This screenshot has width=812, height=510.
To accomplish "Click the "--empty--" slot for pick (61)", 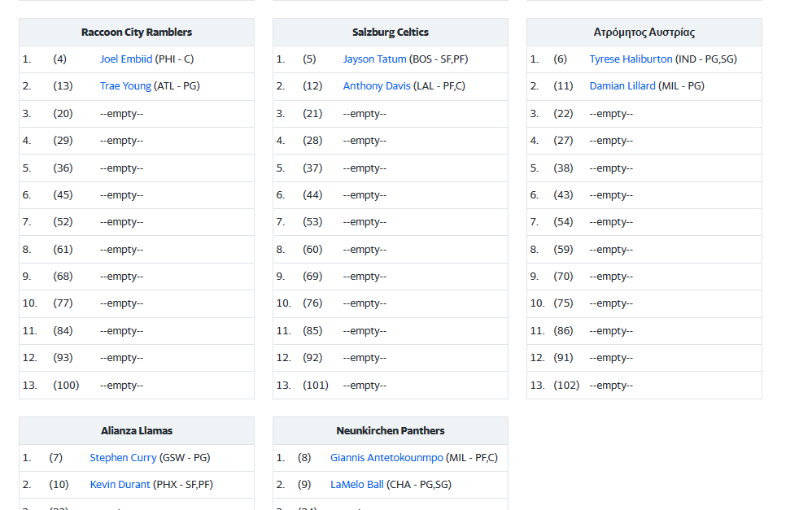I will pos(122,250).
